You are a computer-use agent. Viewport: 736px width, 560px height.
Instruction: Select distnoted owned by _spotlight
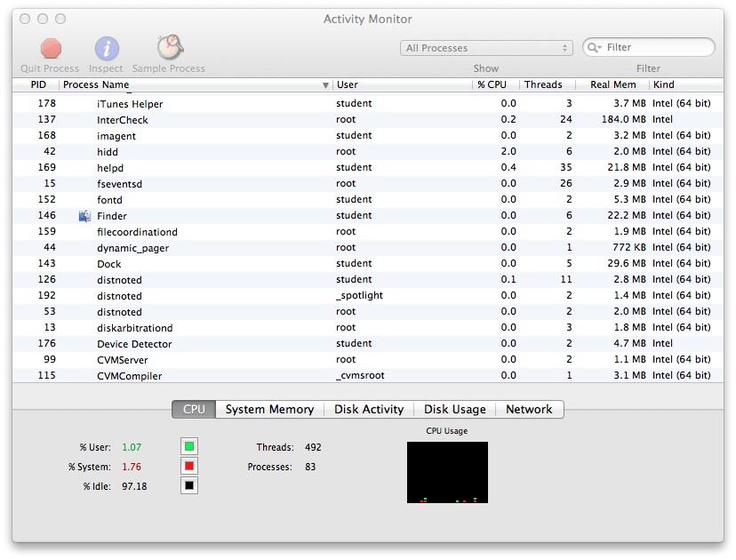tap(368, 296)
